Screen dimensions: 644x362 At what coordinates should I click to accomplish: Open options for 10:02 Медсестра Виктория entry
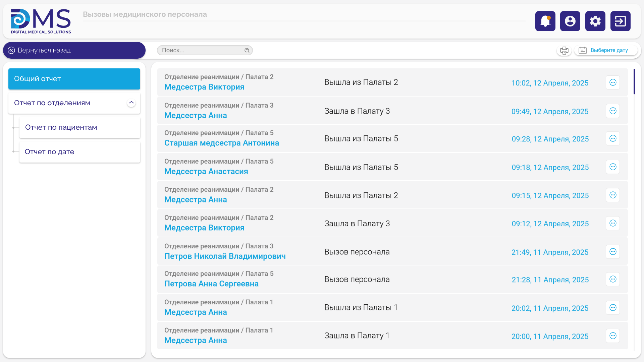[612, 82]
